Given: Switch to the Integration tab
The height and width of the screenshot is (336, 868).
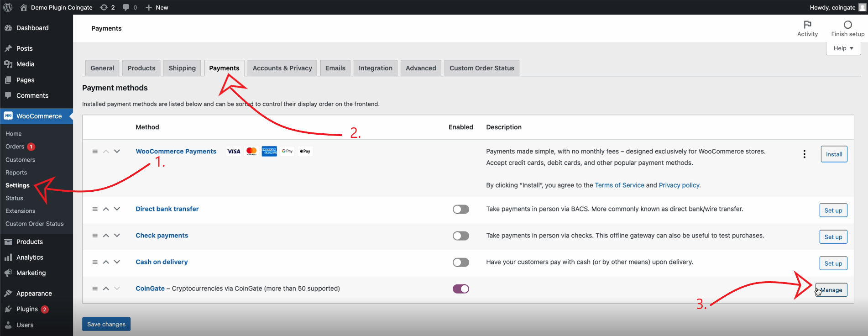Looking at the screenshot, I should click(376, 68).
